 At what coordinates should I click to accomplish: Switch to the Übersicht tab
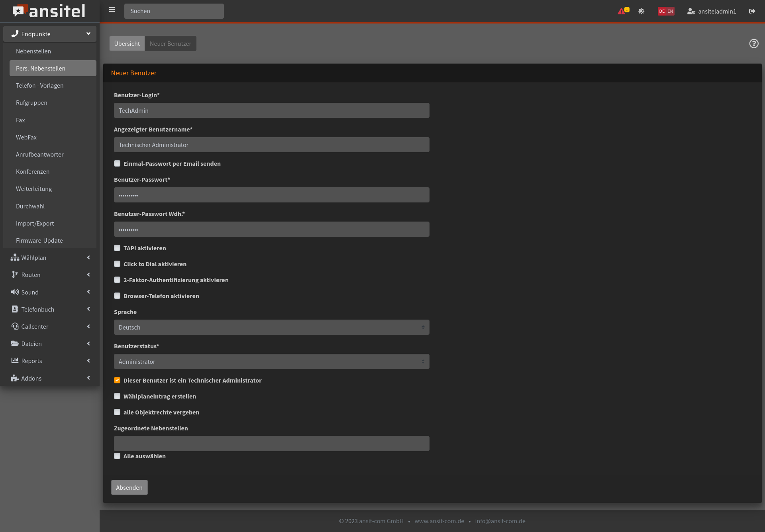click(x=127, y=43)
